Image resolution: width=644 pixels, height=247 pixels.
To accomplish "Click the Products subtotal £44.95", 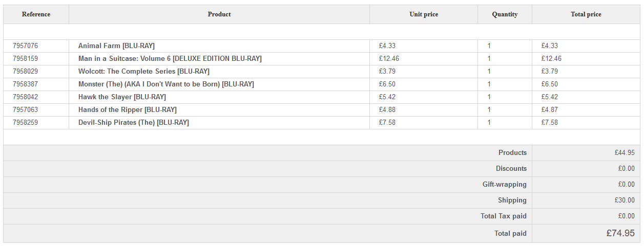I will (x=624, y=153).
